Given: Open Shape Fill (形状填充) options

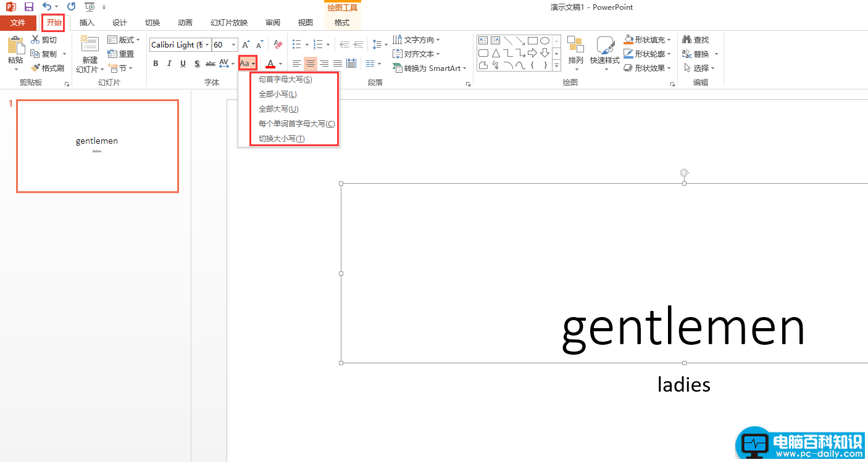Looking at the screenshot, I should pyautogui.click(x=648, y=39).
